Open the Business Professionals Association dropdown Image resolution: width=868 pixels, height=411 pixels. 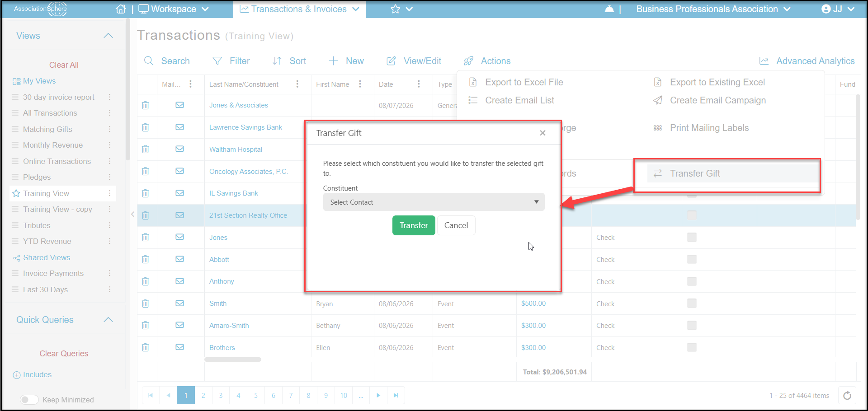click(x=713, y=9)
